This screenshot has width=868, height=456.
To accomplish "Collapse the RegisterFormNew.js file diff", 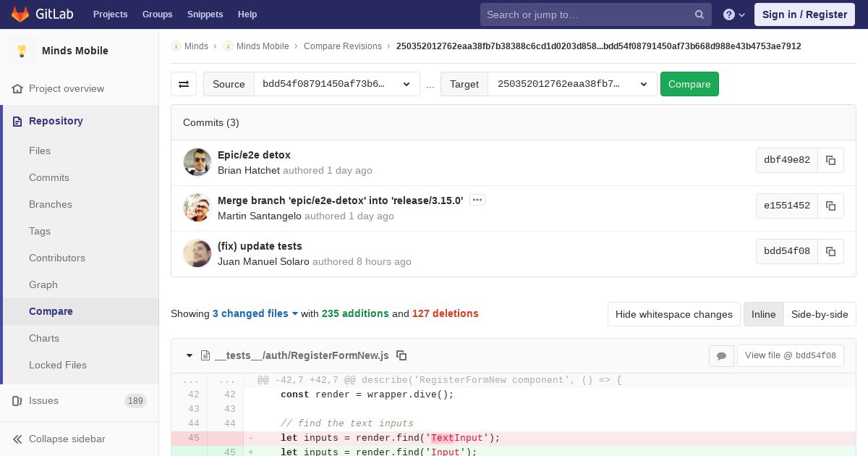I will pos(190,355).
